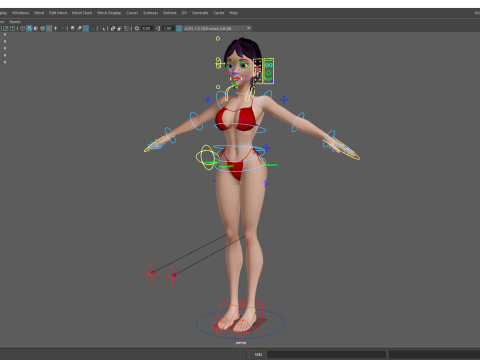Open the Generate menu
The height and width of the screenshot is (360, 480).
(x=200, y=13)
